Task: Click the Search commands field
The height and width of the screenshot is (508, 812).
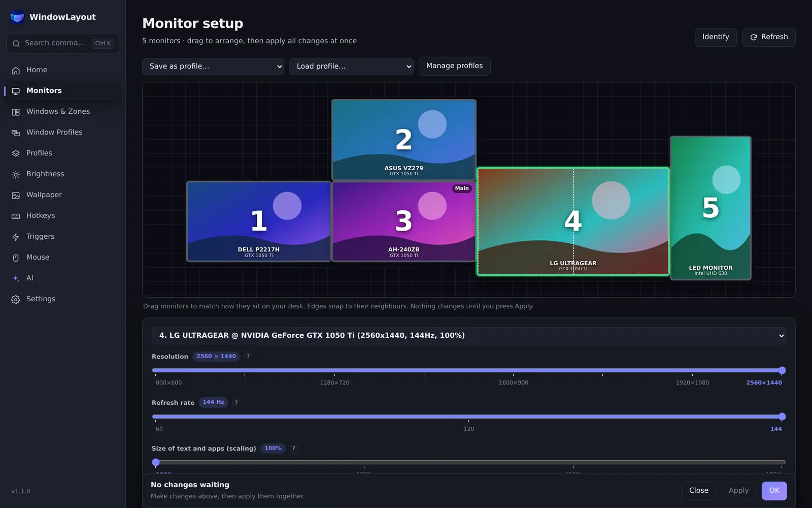Action: click(x=62, y=44)
